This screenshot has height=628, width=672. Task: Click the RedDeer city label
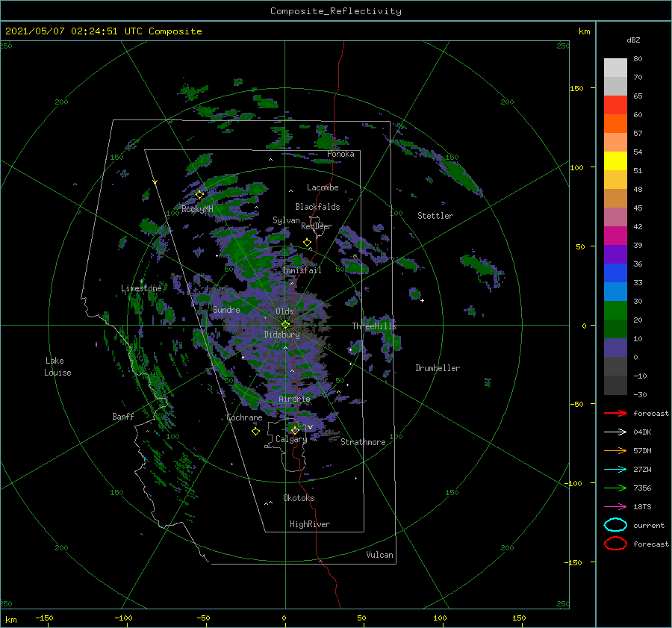(x=317, y=226)
